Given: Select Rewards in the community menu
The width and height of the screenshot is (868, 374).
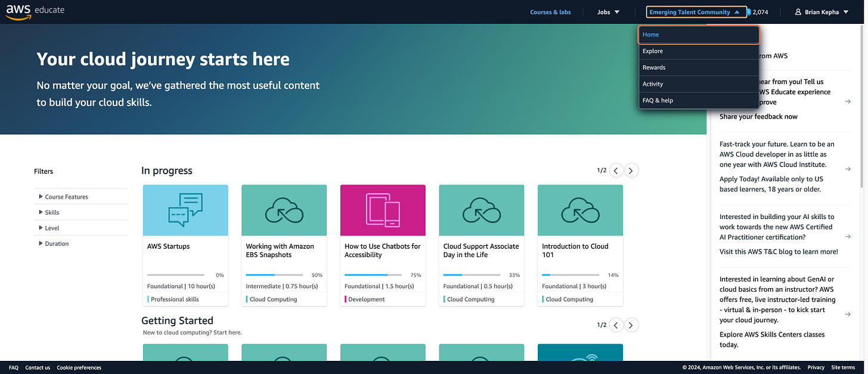Looking at the screenshot, I should (x=699, y=67).
